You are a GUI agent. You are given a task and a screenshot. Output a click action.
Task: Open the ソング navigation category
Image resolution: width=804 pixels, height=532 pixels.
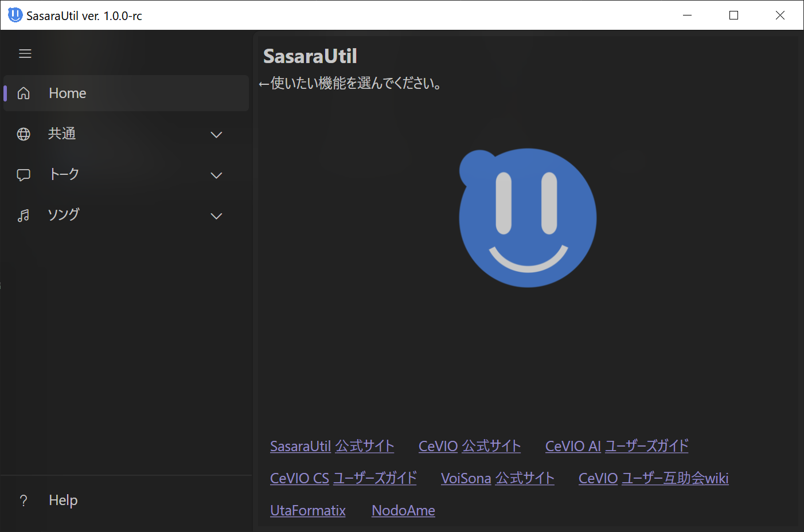click(x=126, y=216)
